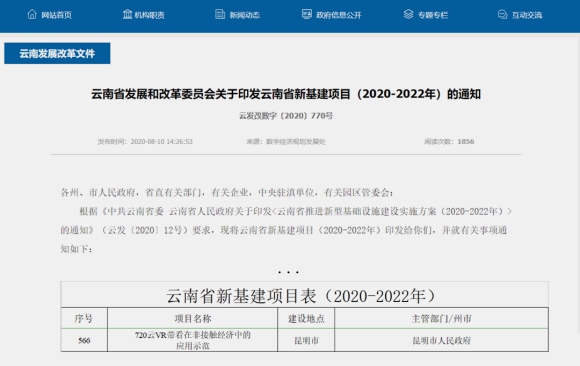Click the chat bubble icon beside 互动交流
Screen dimensions: 580x366
pos(503,14)
